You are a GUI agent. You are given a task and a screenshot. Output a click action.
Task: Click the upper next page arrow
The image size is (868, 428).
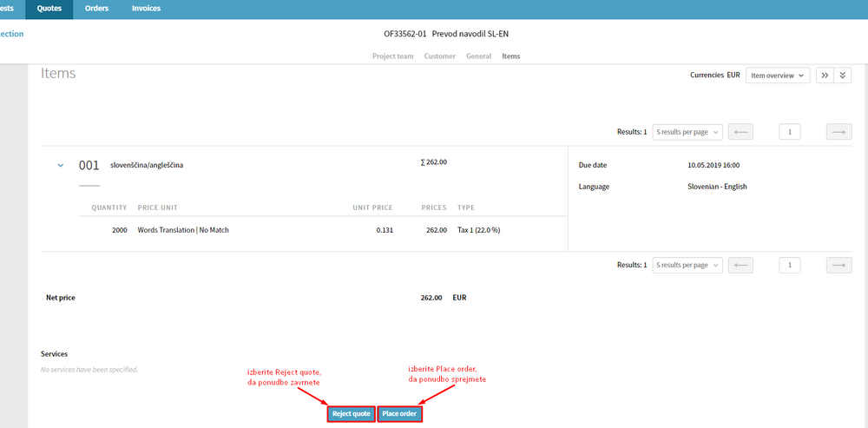[x=838, y=132]
